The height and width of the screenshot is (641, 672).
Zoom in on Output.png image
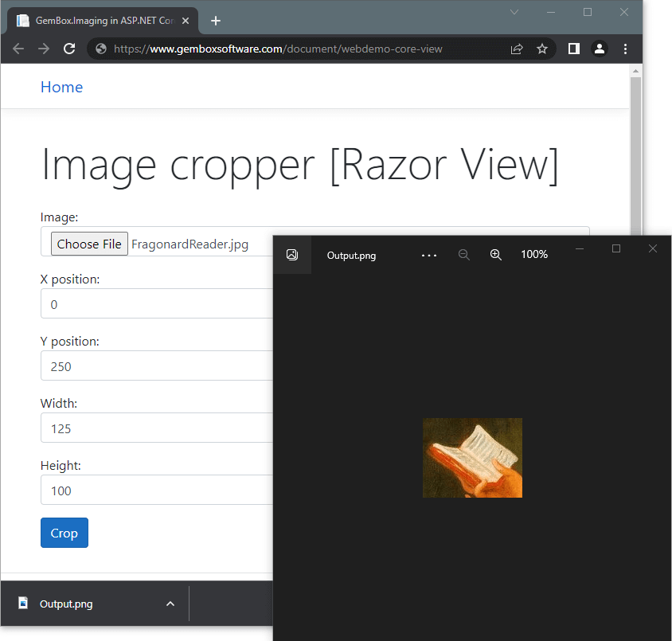coord(495,255)
